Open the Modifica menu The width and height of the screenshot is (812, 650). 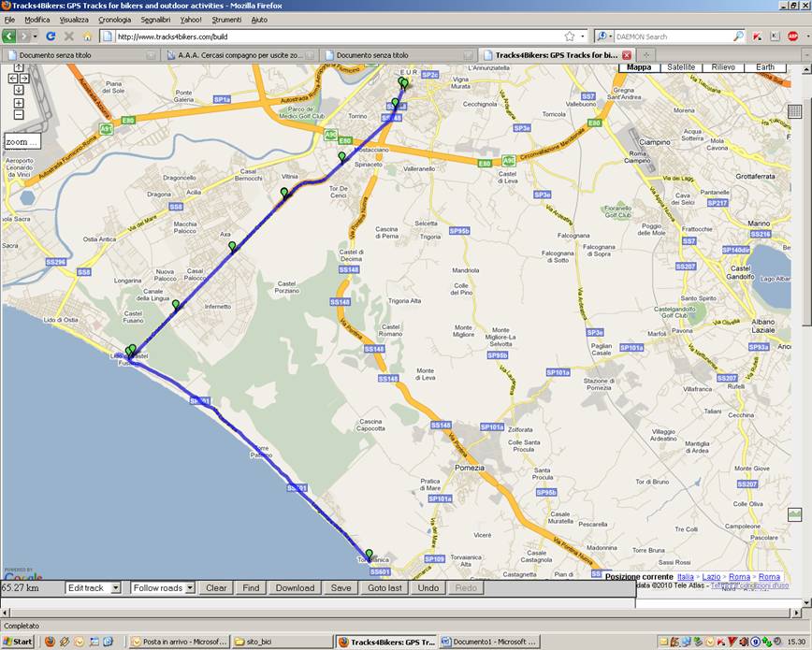(x=37, y=20)
